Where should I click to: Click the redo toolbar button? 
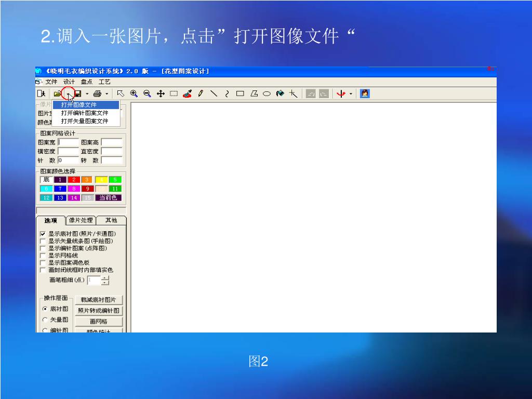324,94
